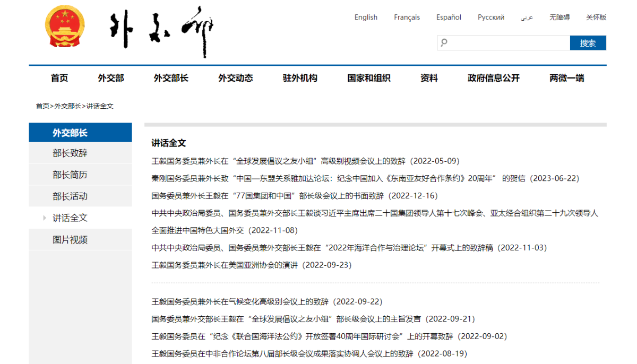
Task: Open the 2022-09-23 美国亚洲协会 speech link
Action: point(251,265)
